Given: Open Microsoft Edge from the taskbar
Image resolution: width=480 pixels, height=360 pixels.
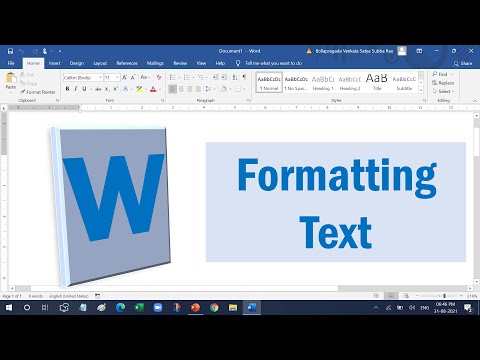Looking at the screenshot, I should click(120, 308).
